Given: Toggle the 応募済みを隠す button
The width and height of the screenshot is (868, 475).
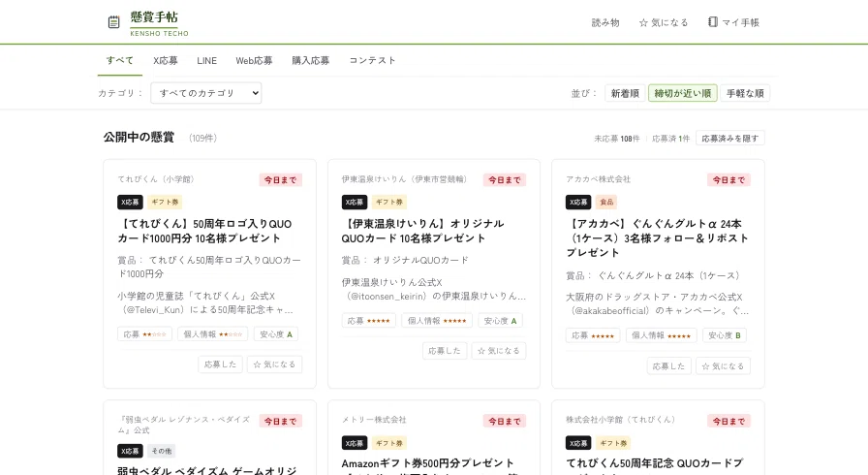Looking at the screenshot, I should tap(730, 138).
